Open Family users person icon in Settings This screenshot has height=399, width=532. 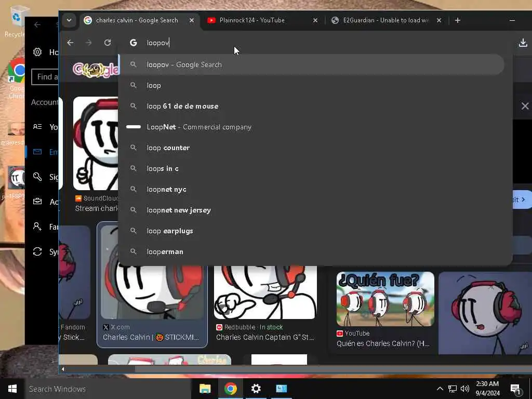click(x=37, y=227)
